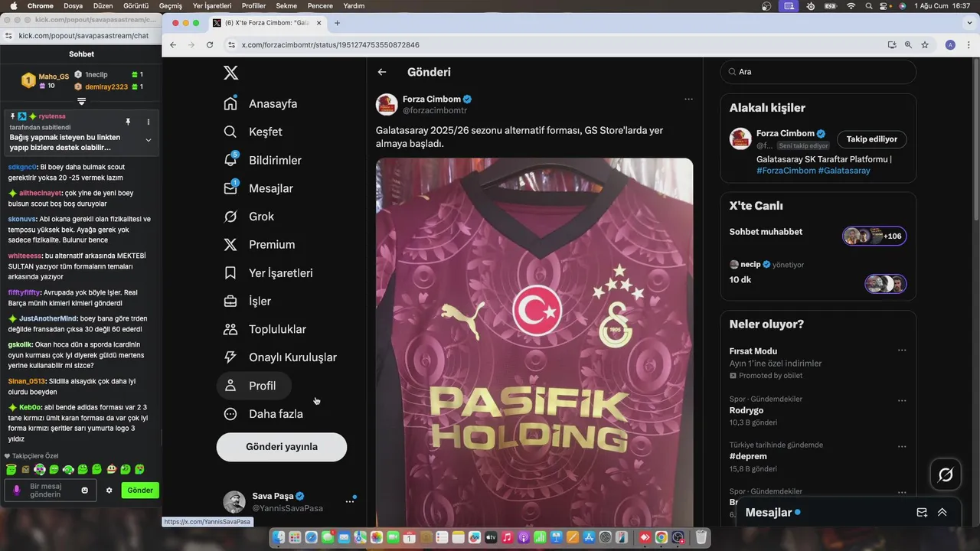Click Gönderi yayınla button

(282, 447)
